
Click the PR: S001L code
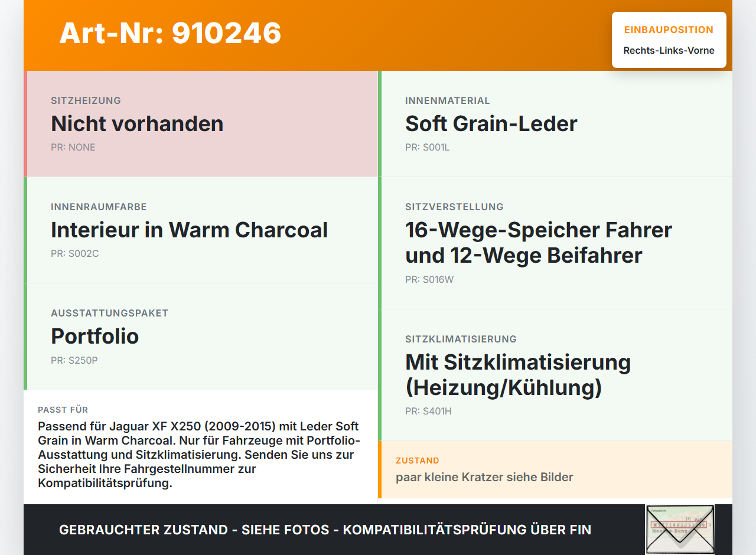click(428, 147)
